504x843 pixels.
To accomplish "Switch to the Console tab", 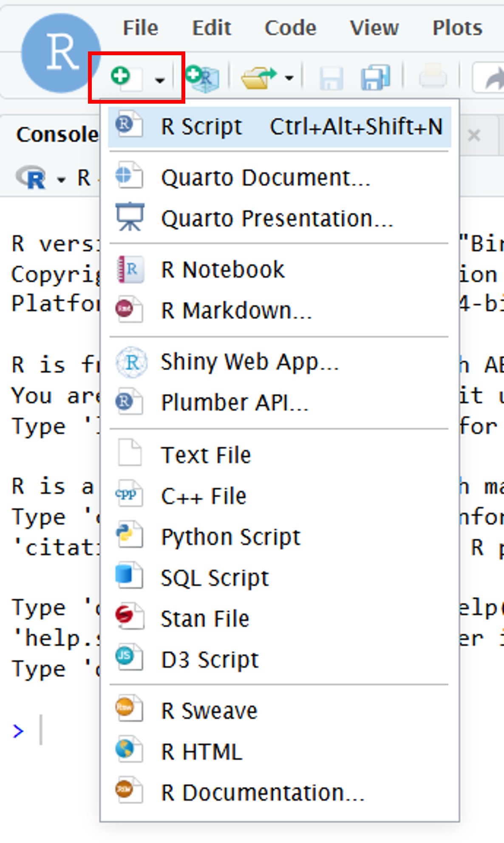I will click(57, 135).
